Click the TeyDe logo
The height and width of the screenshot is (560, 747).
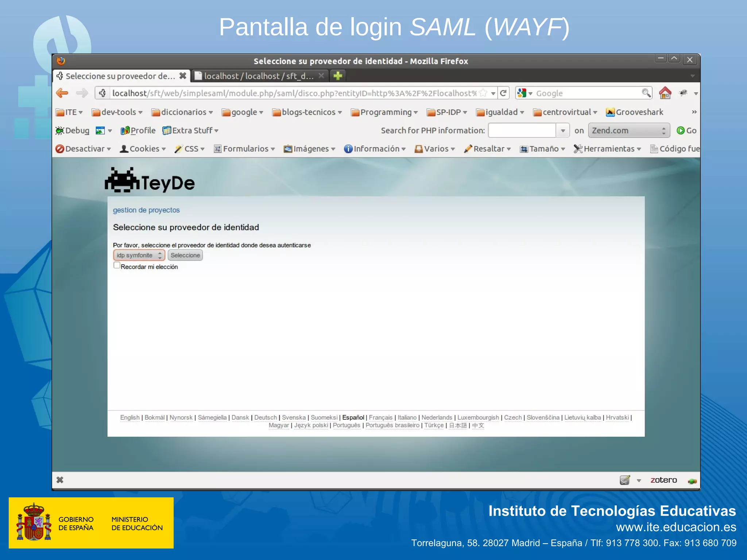click(150, 181)
